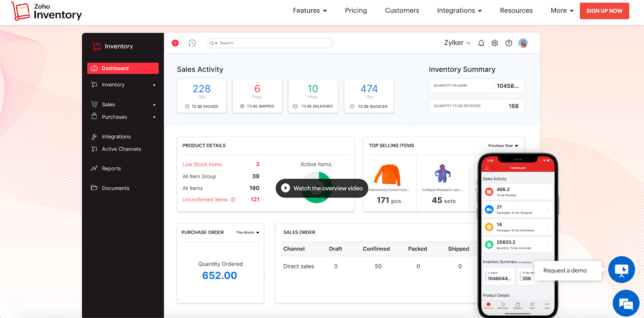Open the notifications bell icon

pos(481,43)
